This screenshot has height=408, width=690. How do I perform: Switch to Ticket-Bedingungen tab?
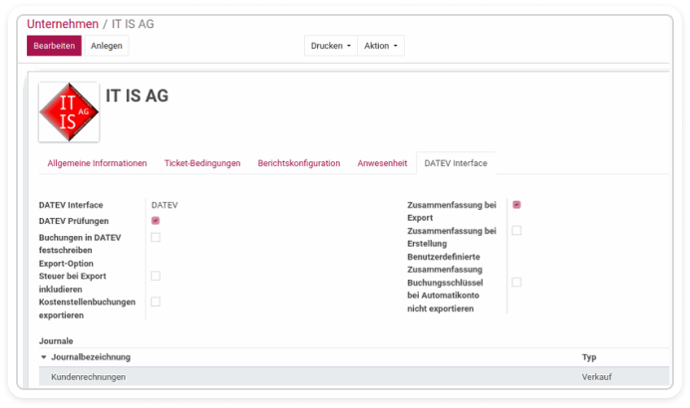[x=202, y=163]
